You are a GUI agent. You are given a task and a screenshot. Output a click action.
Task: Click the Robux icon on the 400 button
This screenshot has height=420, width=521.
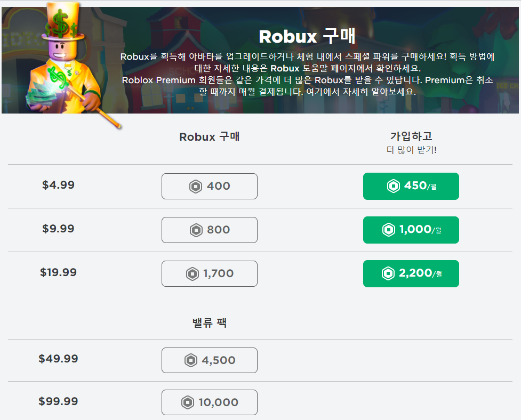(x=195, y=186)
